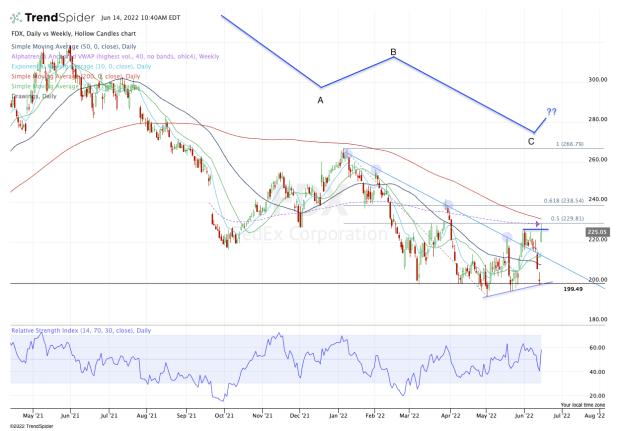
Task: Click the Simple Moving Average (200) legend entry
Action: pos(76,76)
